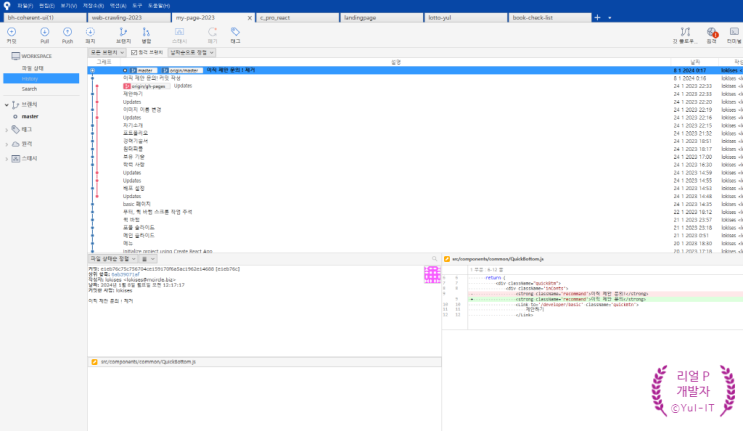This screenshot has width=743, height=431.
Task: Add a new repository tab with the plus button
Action: pyautogui.click(x=598, y=18)
